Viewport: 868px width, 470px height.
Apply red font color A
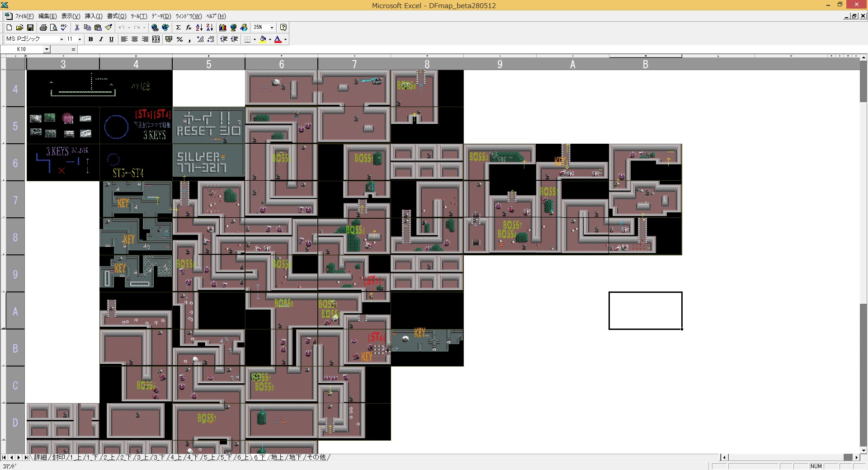pos(278,39)
